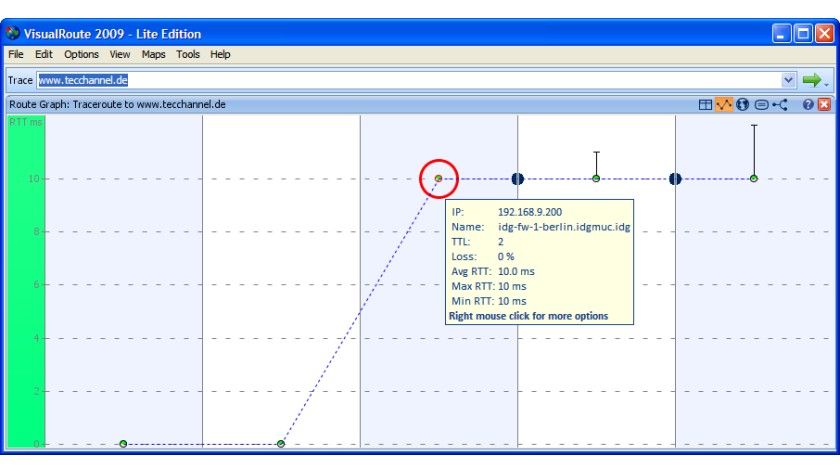This screenshot has width=840, height=473.
Task: Maximize the VisualRoute window
Action: (x=803, y=34)
